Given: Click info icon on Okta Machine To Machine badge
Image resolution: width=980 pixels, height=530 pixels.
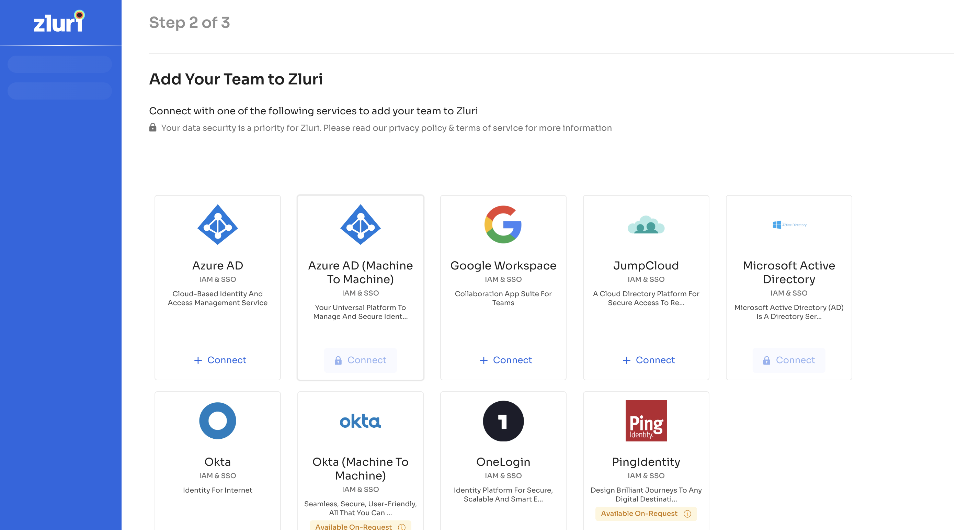Looking at the screenshot, I should tap(401, 527).
